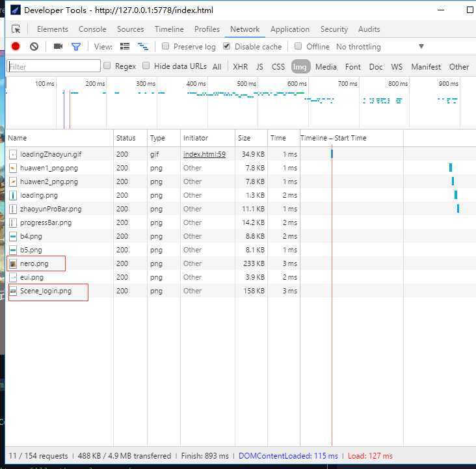This screenshot has width=476, height=469.
Task: Click the inspect element picker icon
Action: [16, 29]
